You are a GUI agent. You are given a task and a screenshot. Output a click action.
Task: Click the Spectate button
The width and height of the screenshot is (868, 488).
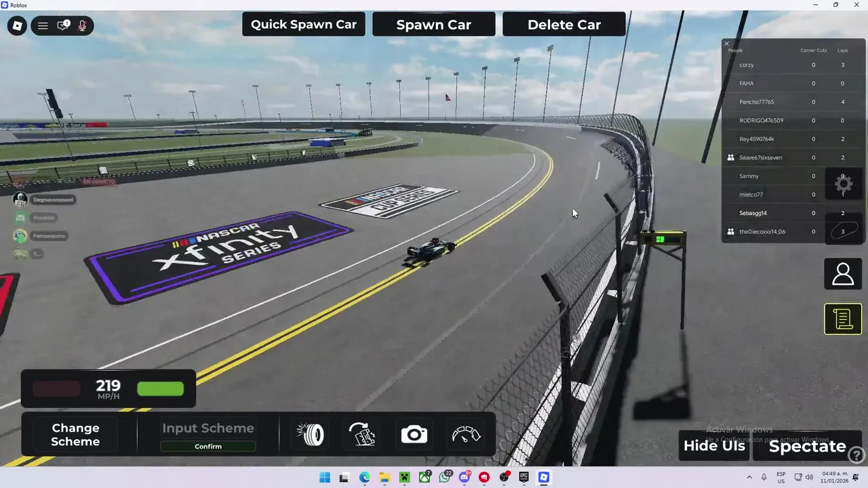coord(807,446)
